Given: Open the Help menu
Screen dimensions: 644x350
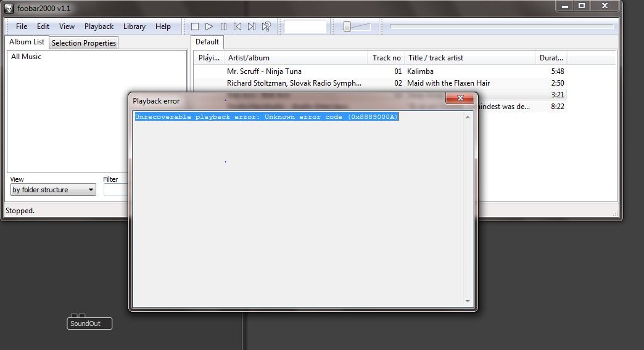Looking at the screenshot, I should 163,26.
